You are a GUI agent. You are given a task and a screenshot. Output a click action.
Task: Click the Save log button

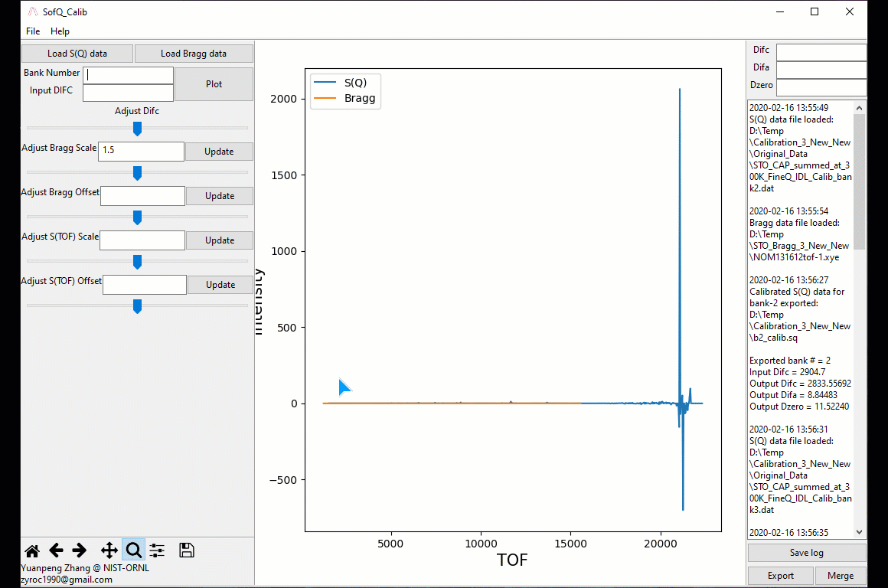[x=807, y=553]
